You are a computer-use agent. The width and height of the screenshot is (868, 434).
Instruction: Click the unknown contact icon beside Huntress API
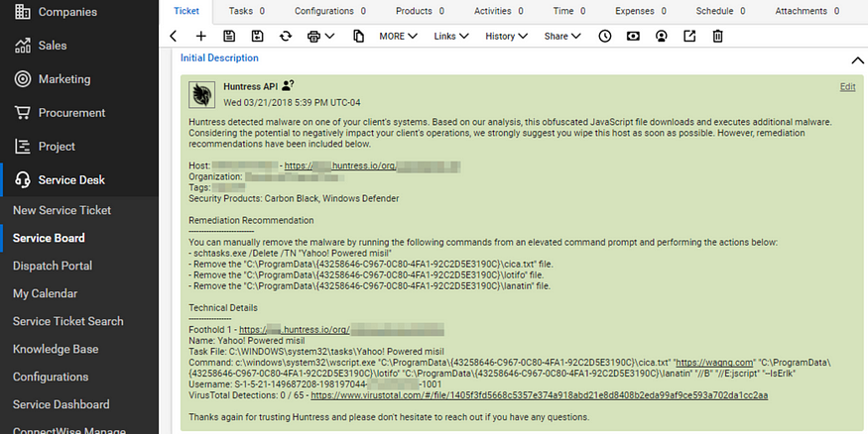pyautogui.click(x=288, y=85)
